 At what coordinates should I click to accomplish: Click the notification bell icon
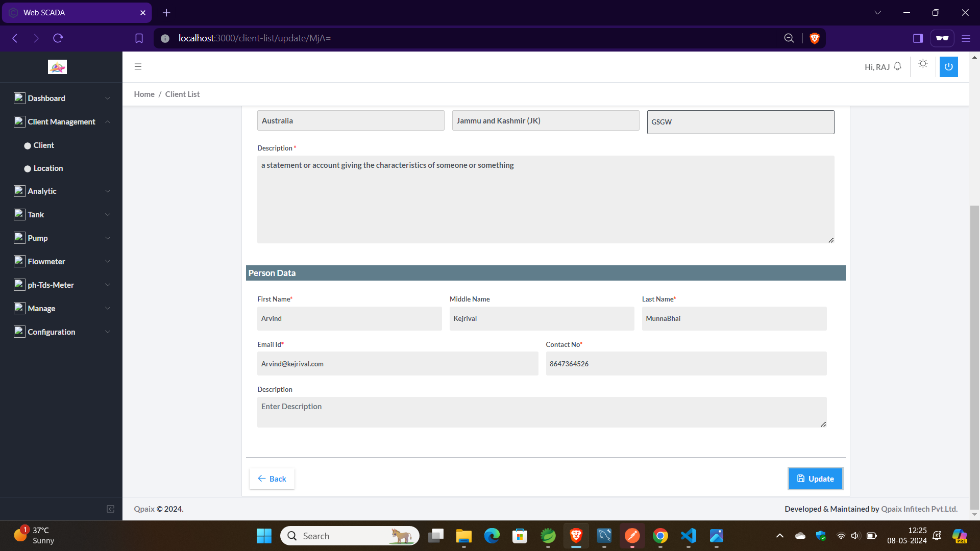(x=897, y=67)
